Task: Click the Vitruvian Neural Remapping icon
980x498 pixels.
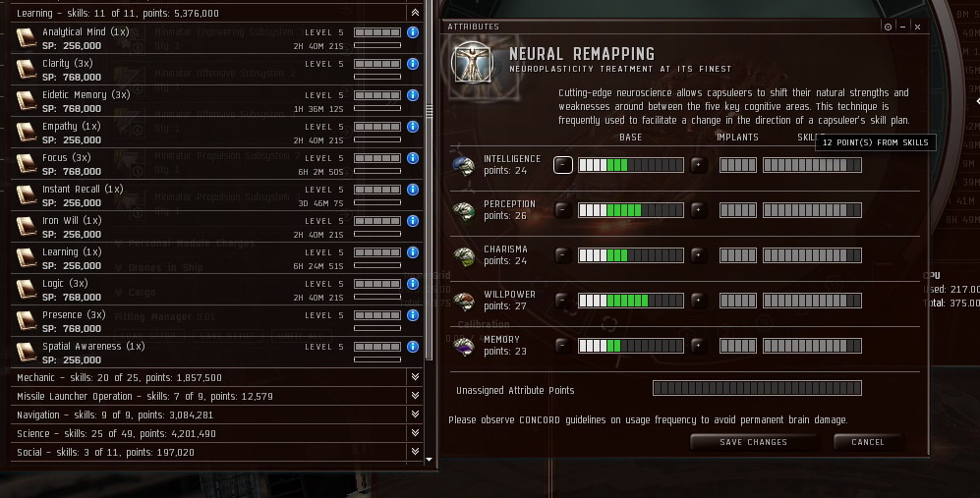Action: click(x=473, y=63)
